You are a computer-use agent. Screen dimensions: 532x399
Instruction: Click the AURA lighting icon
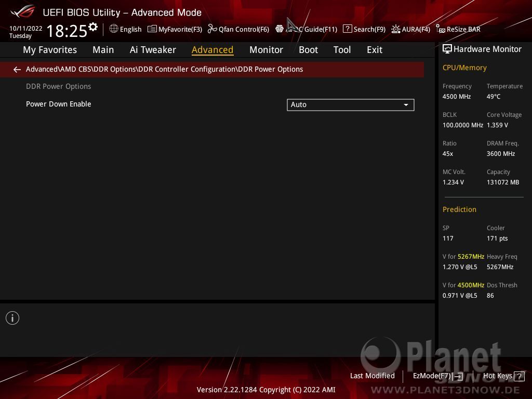point(395,29)
